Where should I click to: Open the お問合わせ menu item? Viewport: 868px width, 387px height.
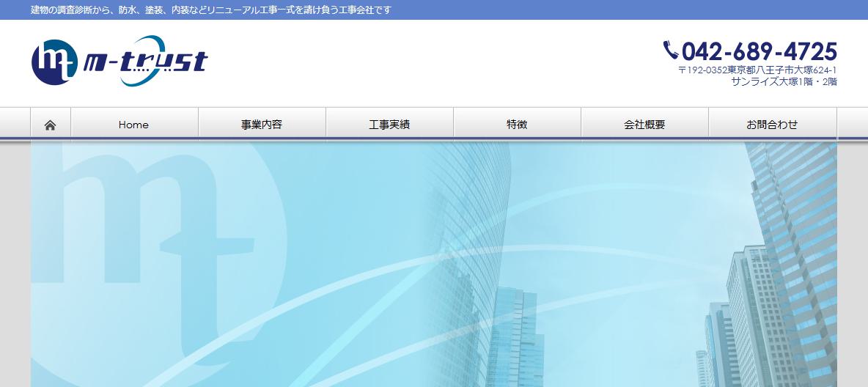[772, 124]
